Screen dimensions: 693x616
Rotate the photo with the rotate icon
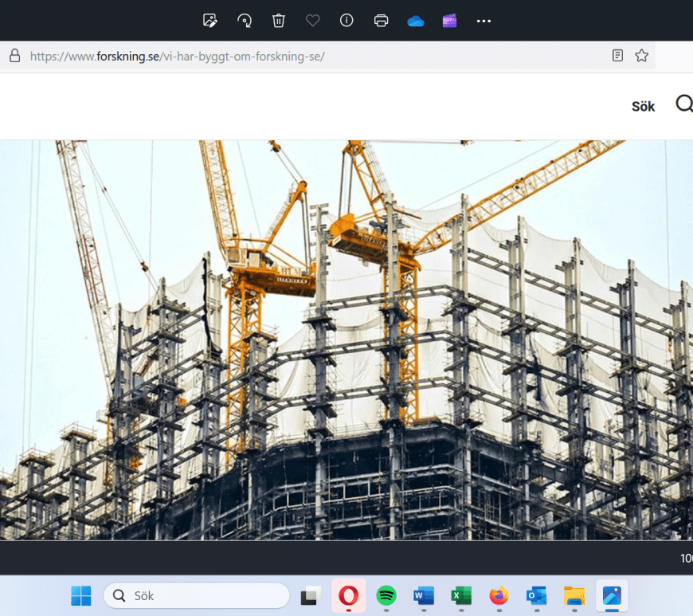(x=245, y=21)
